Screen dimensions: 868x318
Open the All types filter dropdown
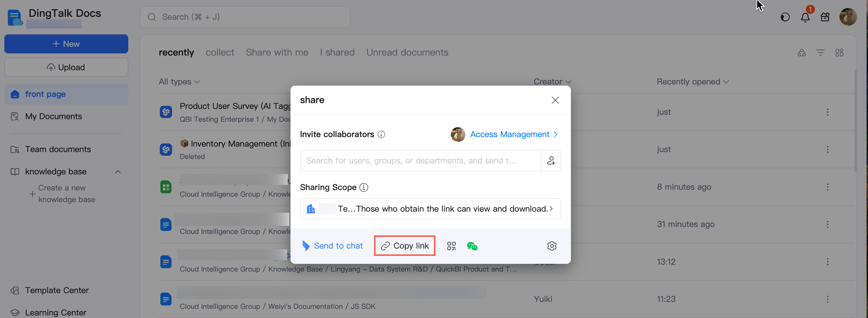[179, 82]
